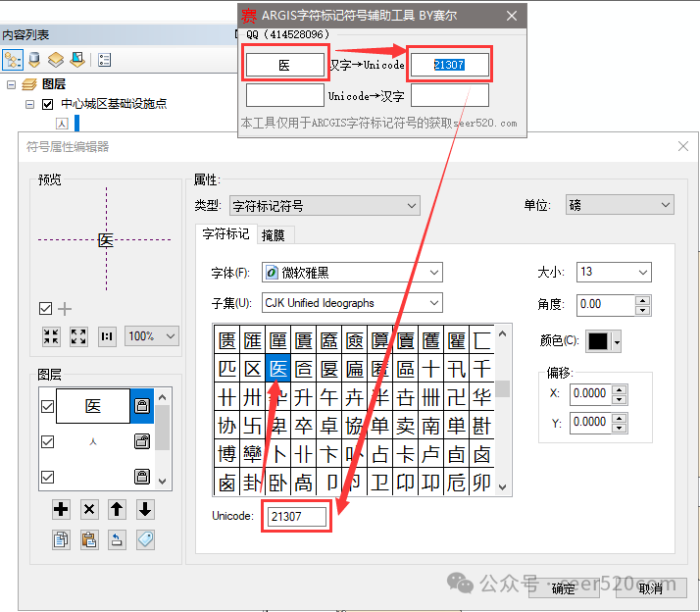This screenshot has width=700, height=612.
Task: Click 21307 result field in helper tool
Action: [450, 65]
